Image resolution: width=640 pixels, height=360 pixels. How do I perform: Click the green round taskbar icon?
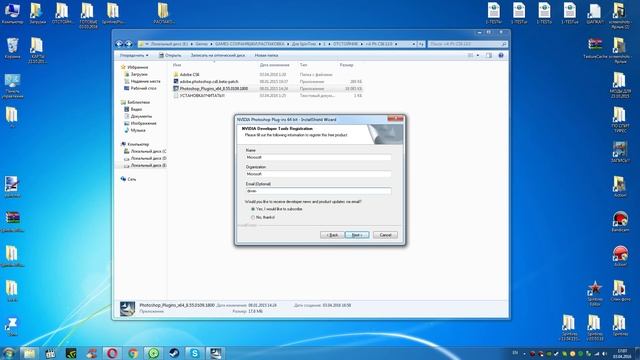point(153,353)
